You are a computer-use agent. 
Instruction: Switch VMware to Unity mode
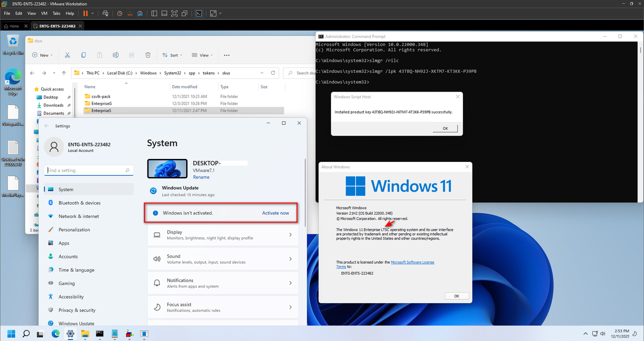pos(185,13)
